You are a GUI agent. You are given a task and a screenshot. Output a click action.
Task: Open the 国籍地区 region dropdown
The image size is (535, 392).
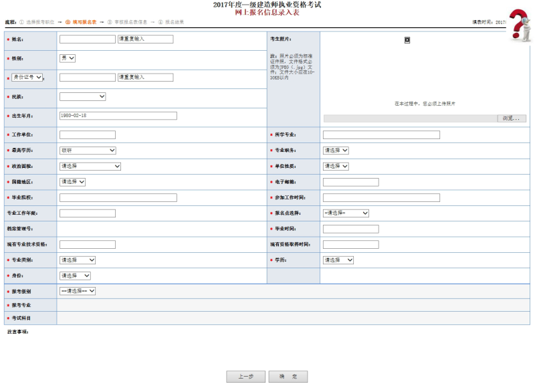pyautogui.click(x=74, y=181)
